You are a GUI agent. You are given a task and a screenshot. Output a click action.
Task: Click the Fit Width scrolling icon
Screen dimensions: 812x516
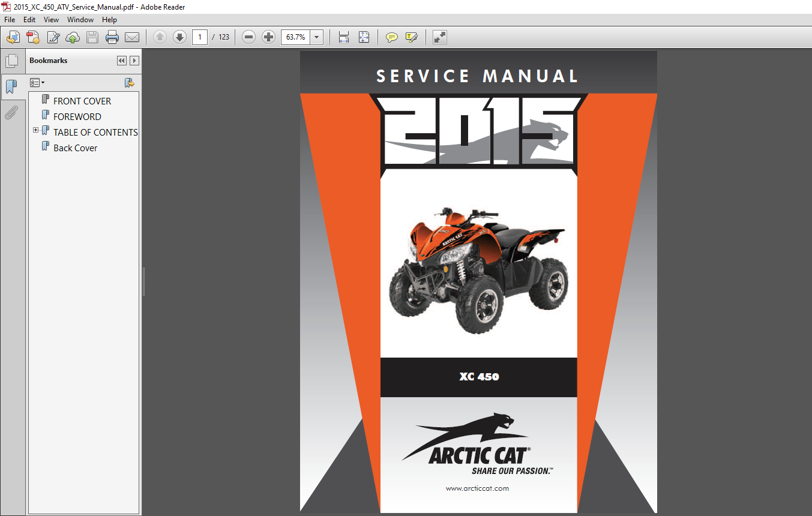[x=343, y=37]
